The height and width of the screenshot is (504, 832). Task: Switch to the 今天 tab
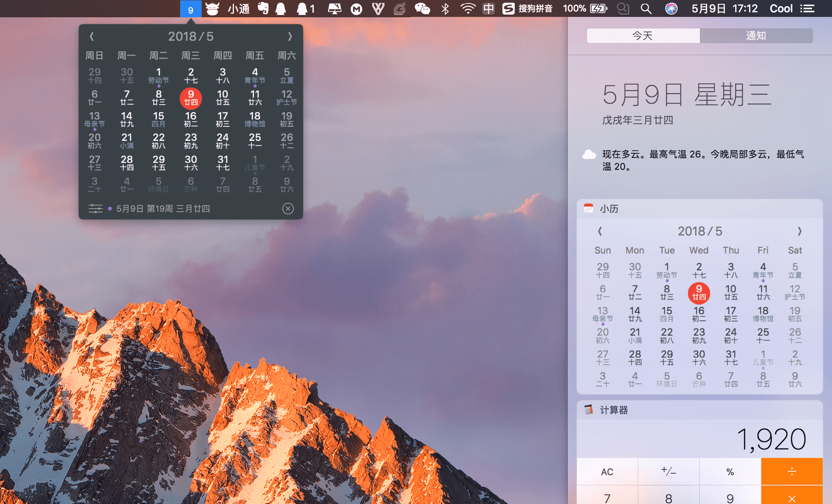643,36
